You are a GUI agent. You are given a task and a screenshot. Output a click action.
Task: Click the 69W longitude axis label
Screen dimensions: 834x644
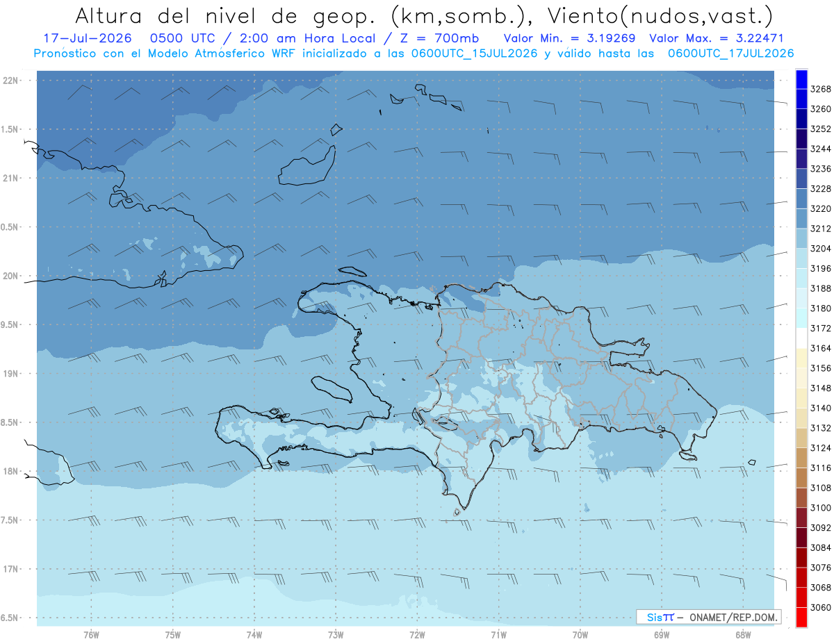[662, 635]
